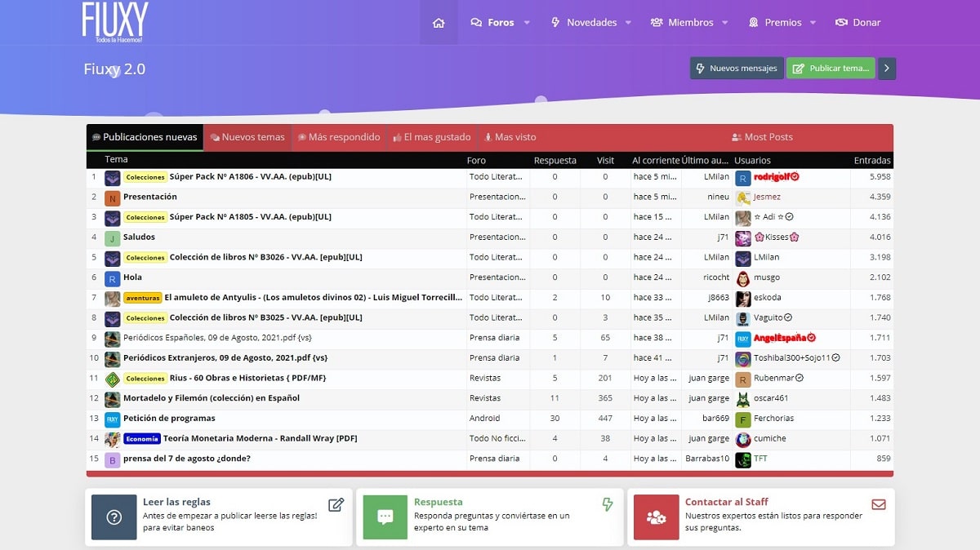Click rodrigolf's R avatar in Usuarios
Screen dimensions: 980x550
point(743,178)
